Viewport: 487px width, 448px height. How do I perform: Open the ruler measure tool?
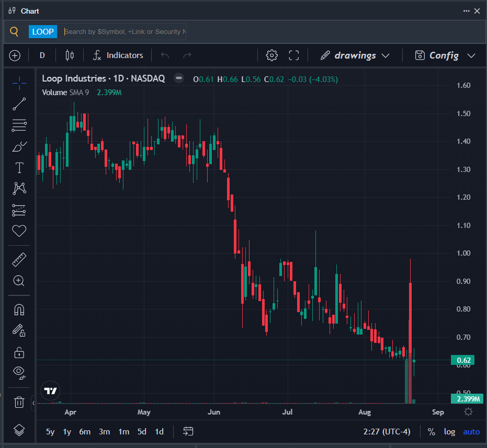[19, 260]
